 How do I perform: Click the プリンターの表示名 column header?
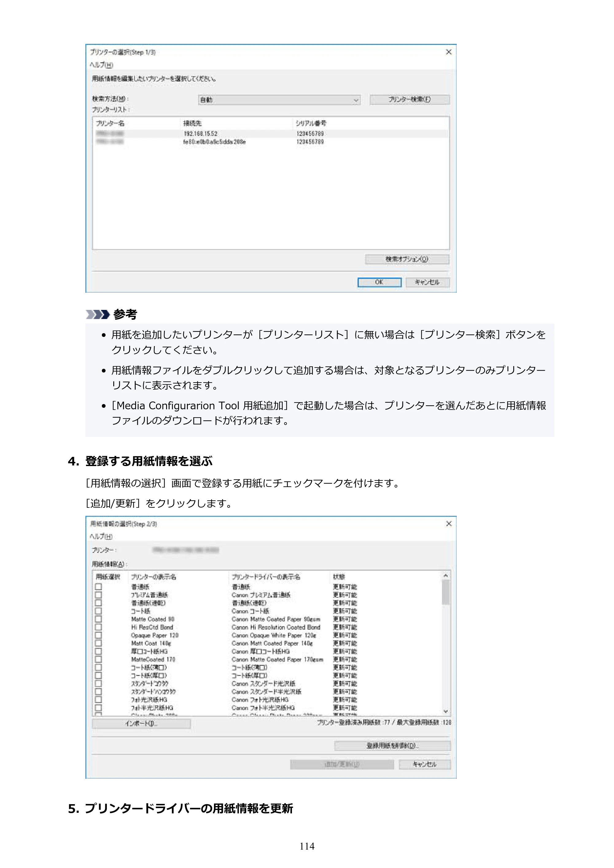click(x=153, y=577)
